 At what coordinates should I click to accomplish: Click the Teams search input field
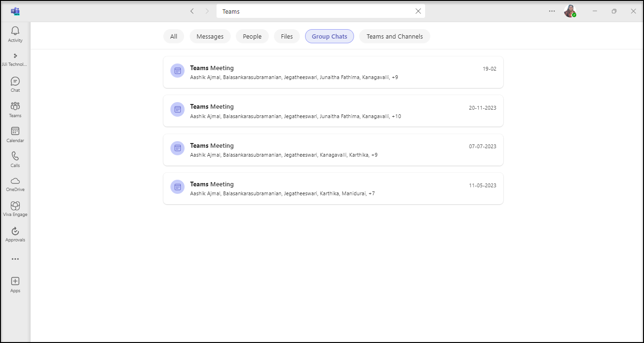pyautogui.click(x=315, y=11)
